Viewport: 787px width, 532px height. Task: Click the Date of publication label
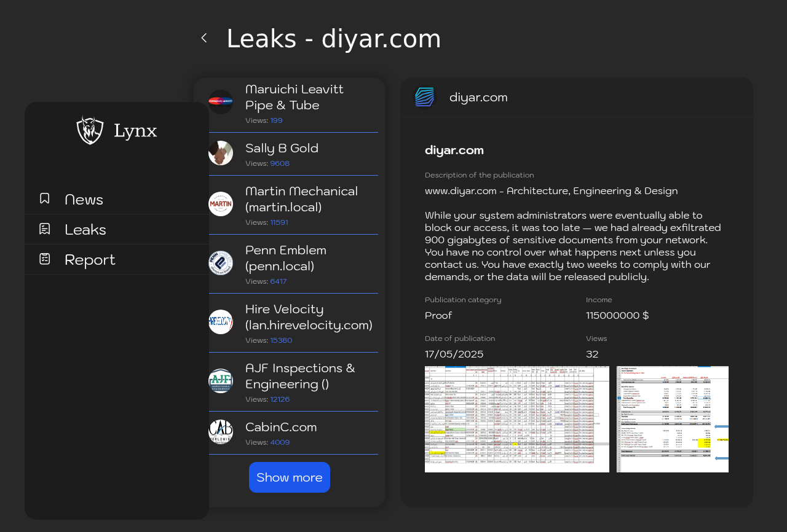tap(460, 338)
